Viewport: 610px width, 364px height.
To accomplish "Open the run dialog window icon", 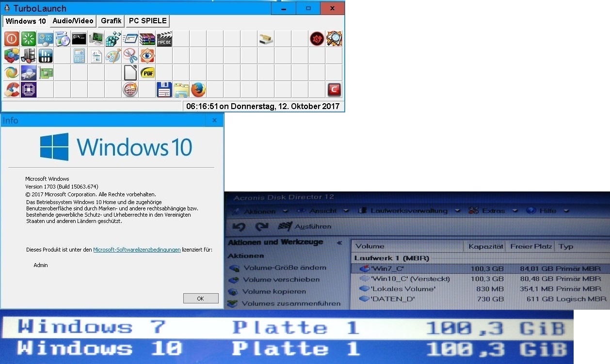I will tap(130, 39).
